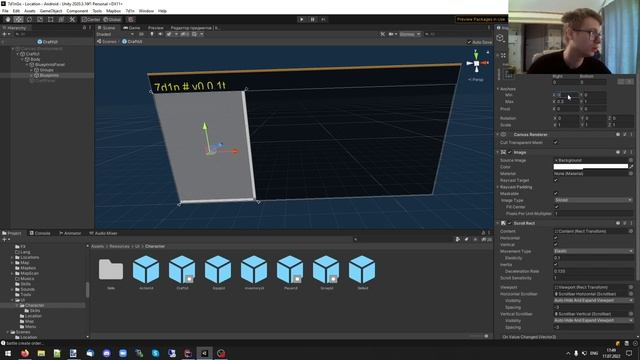Open Image component help icon
Viewport: 640px width, 360px height.
point(618,152)
